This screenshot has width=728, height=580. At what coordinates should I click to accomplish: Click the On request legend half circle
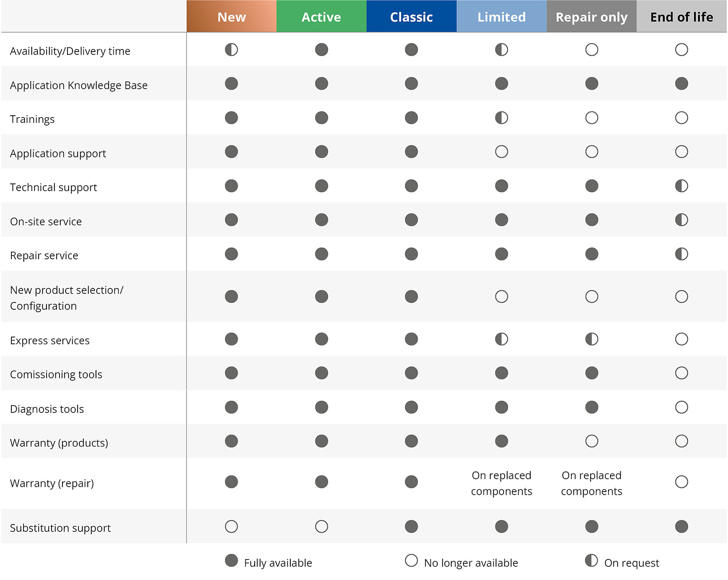point(591,560)
